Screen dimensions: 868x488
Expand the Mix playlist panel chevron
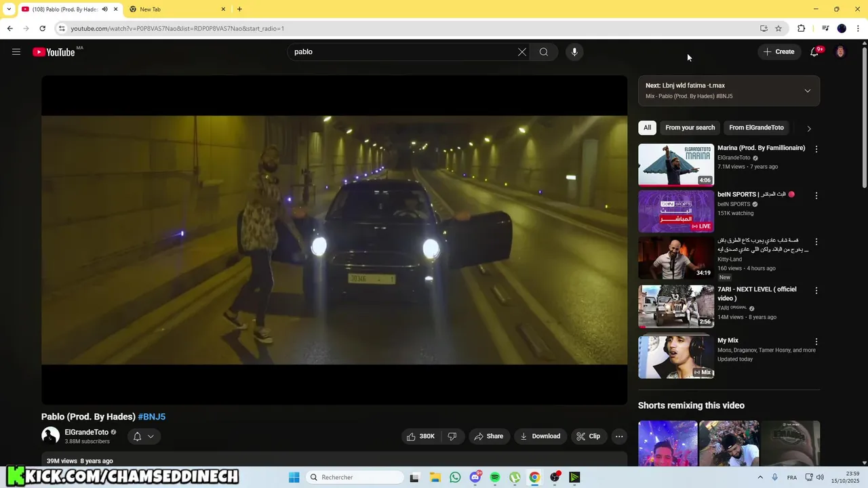coord(807,91)
